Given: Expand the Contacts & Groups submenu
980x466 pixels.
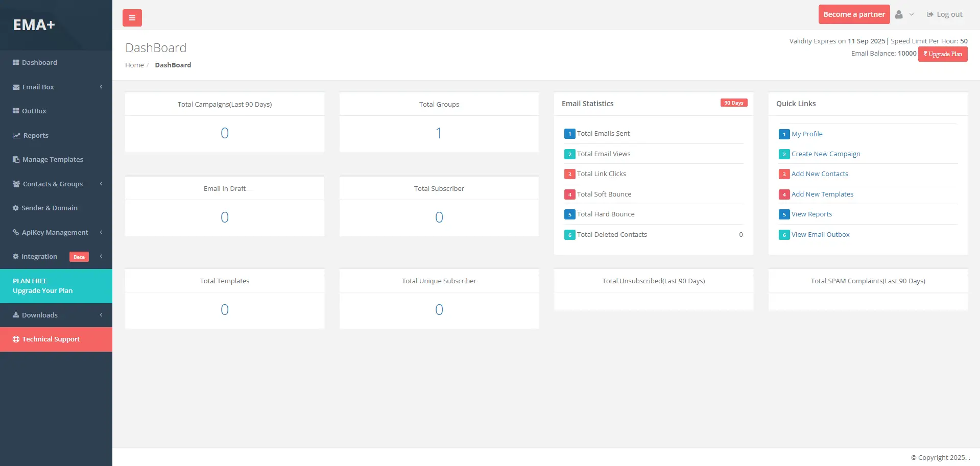Looking at the screenshot, I should 101,184.
